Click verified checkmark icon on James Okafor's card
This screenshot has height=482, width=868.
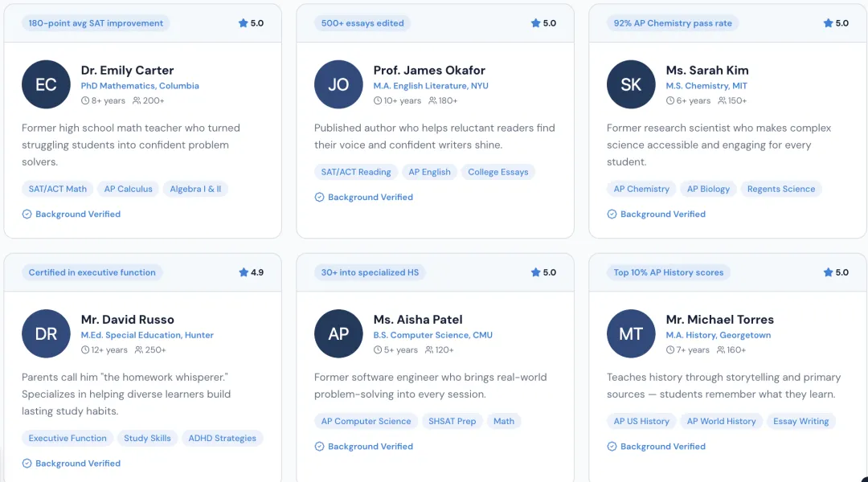tap(319, 197)
